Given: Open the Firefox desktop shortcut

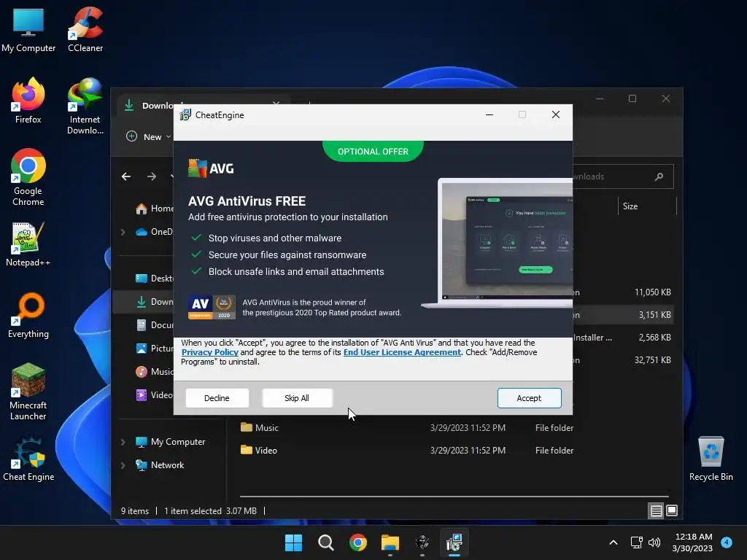Looking at the screenshot, I should point(28,101).
